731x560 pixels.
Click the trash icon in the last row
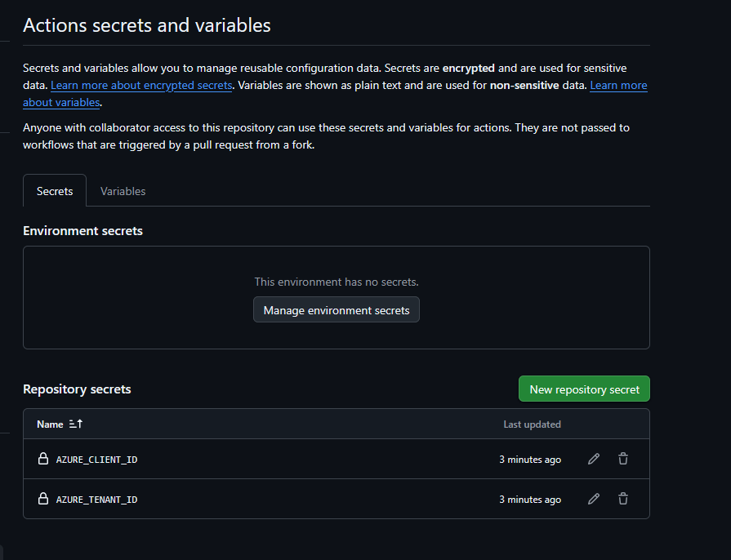pyautogui.click(x=623, y=499)
